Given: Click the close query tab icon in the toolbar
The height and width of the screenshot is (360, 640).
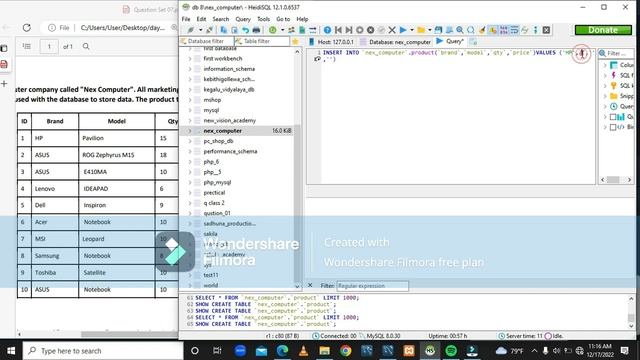Looking at the screenshot, I should point(547,30).
